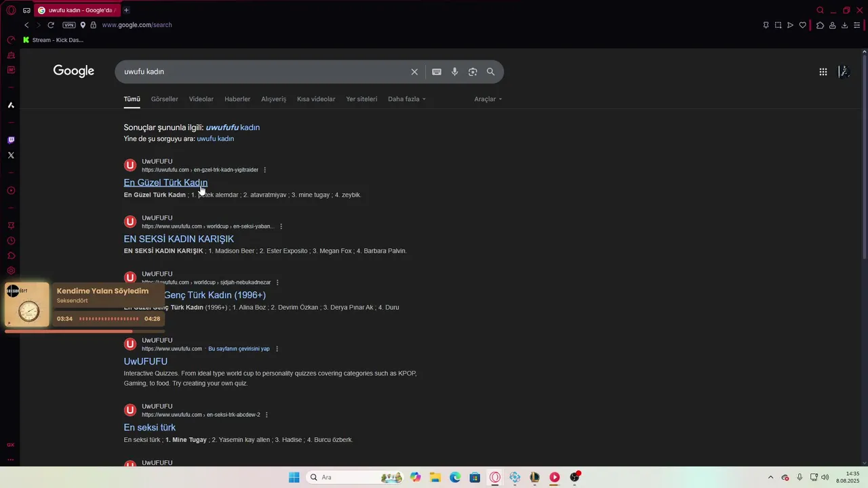The width and height of the screenshot is (868, 488).
Task: Open suggested query 'uwufufu kadın' link
Action: pyautogui.click(x=233, y=127)
